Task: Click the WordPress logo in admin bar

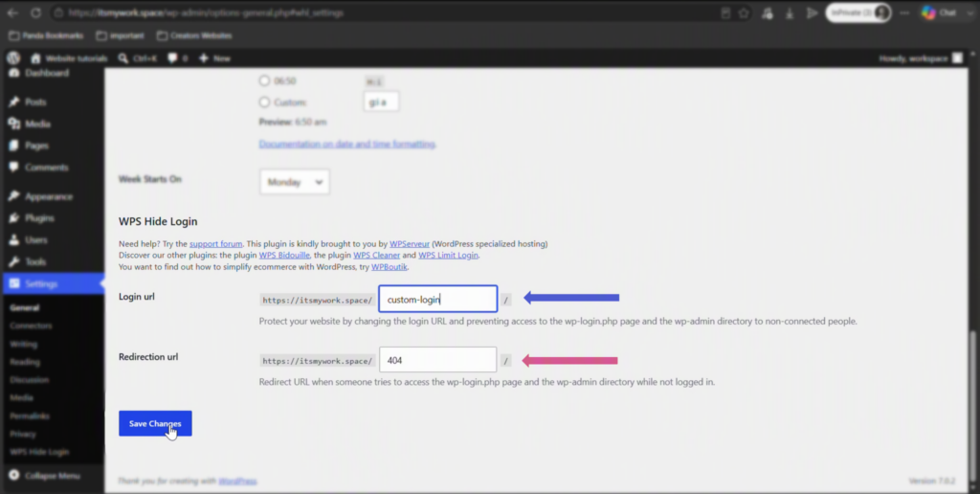Action: [13, 58]
